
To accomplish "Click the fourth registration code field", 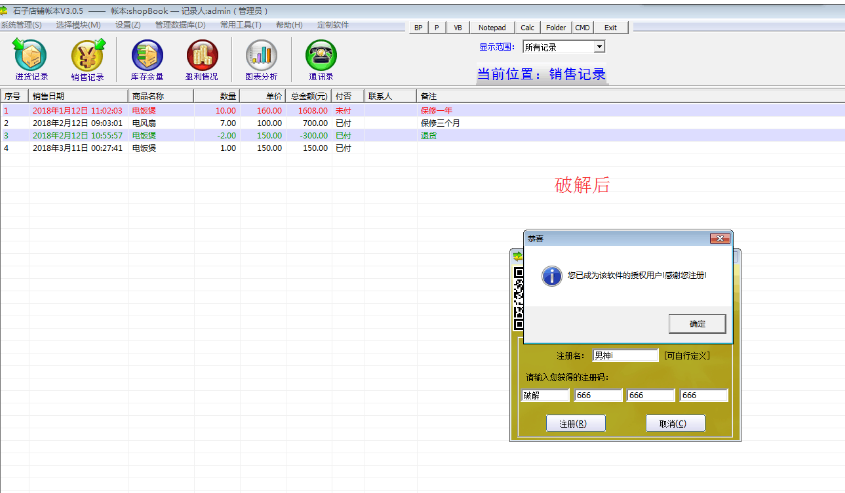I will 704,395.
